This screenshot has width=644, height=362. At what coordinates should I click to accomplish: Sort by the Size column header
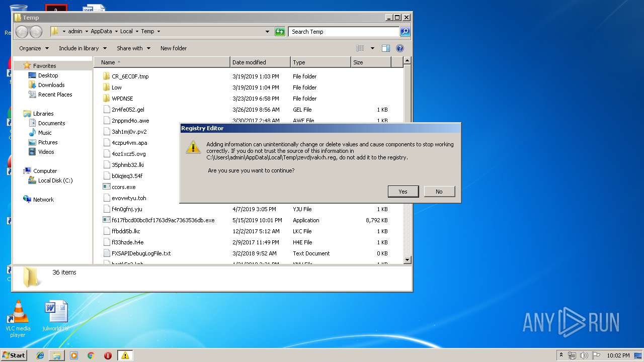(x=371, y=62)
